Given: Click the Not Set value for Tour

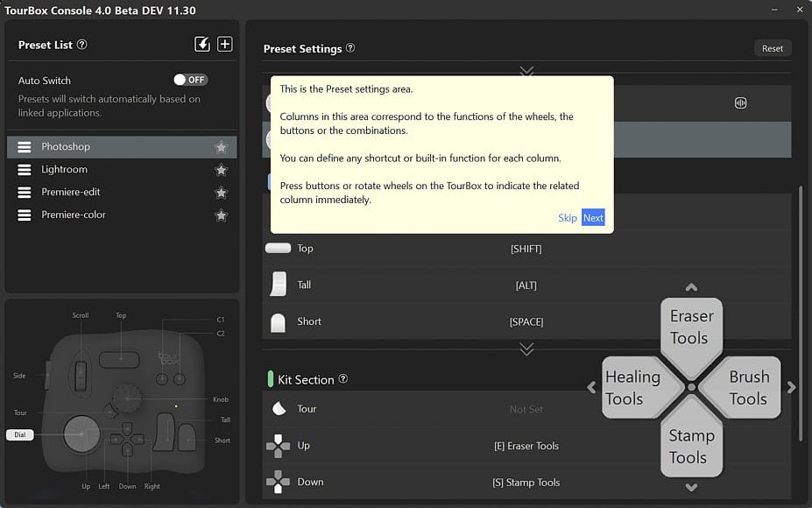Looking at the screenshot, I should click(x=526, y=410).
